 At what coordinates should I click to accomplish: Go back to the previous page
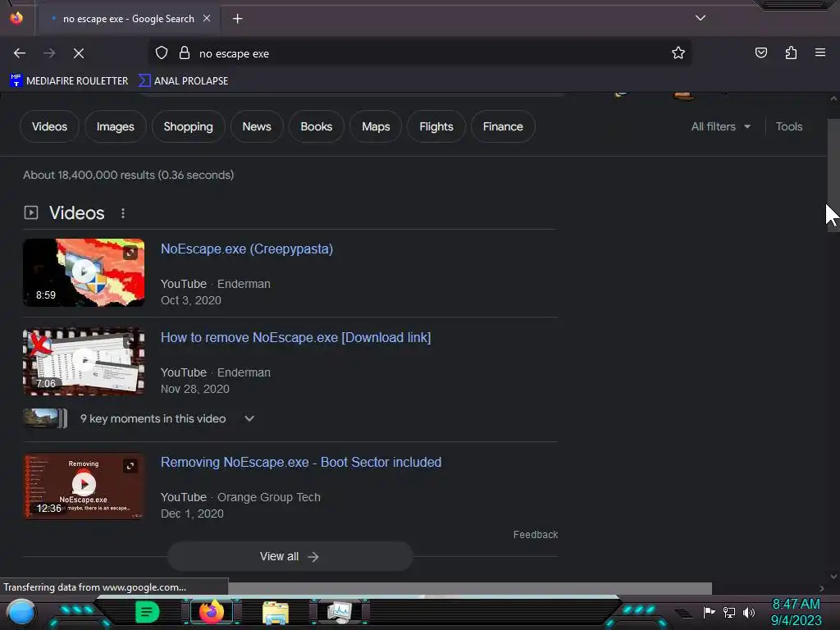[x=20, y=53]
